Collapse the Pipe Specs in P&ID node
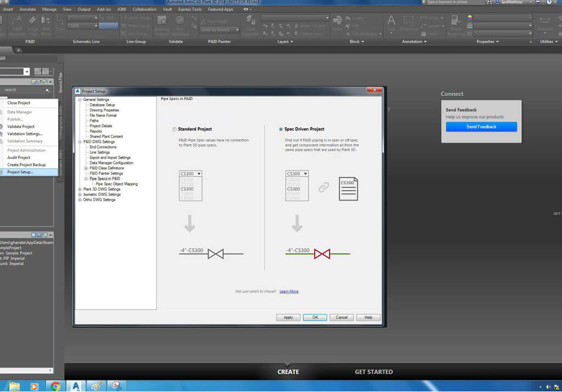 click(86, 179)
